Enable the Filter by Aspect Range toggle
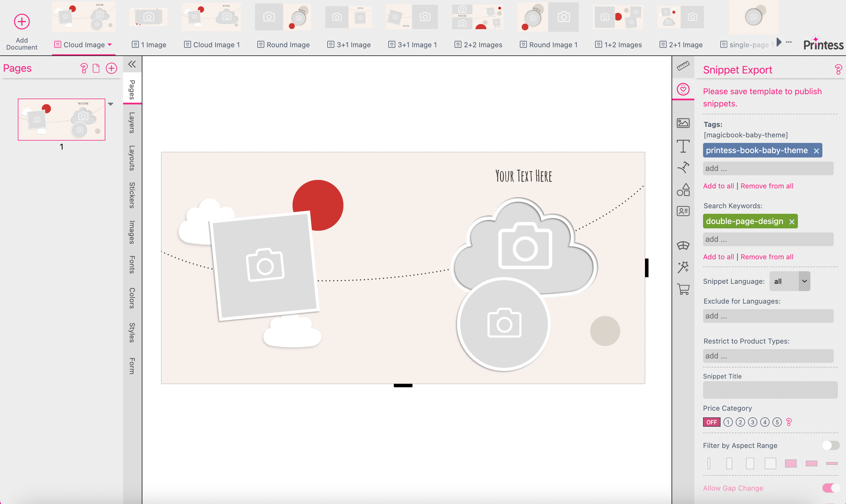Viewport: 846px width, 504px height. pos(831,445)
